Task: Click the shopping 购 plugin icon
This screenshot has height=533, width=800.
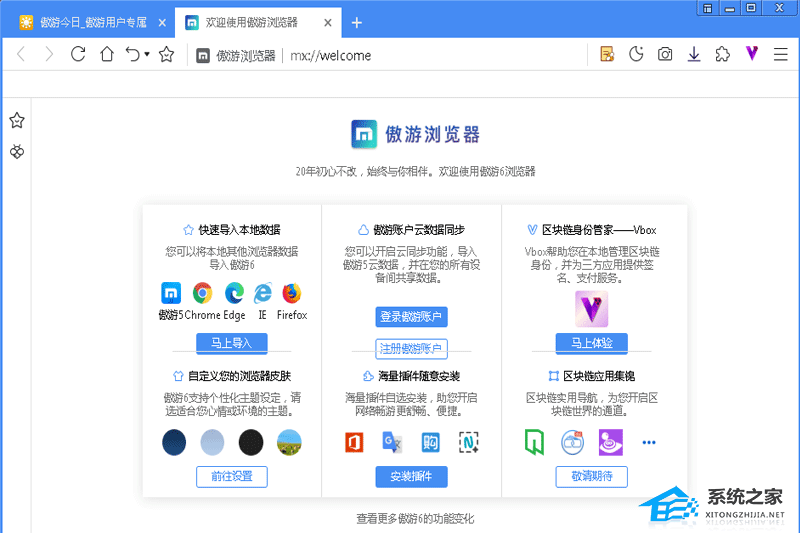Action: coord(430,442)
